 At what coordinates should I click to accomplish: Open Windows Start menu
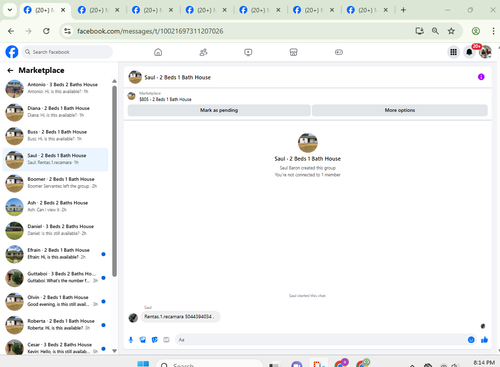[143, 364]
